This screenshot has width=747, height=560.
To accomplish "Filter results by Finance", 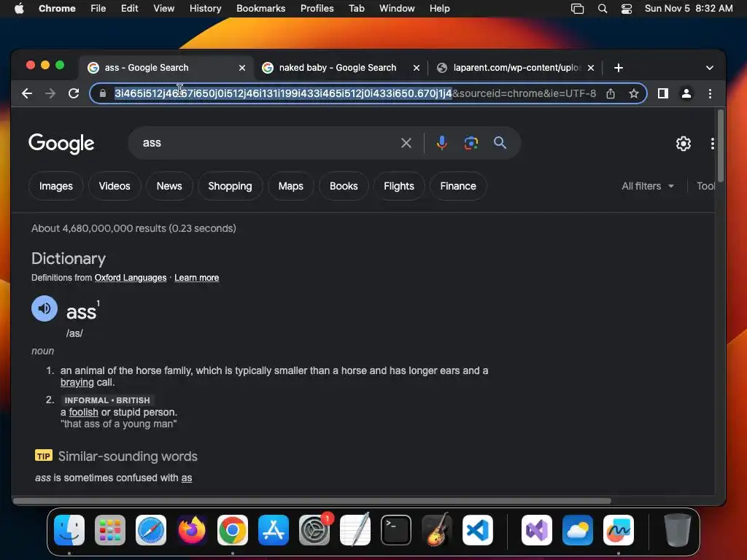I will 458,186.
